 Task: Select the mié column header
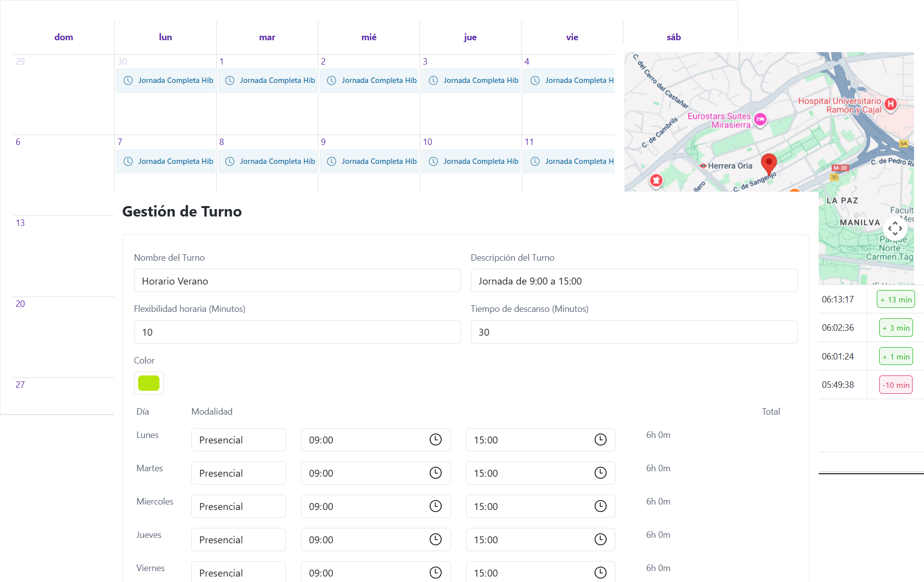(369, 37)
